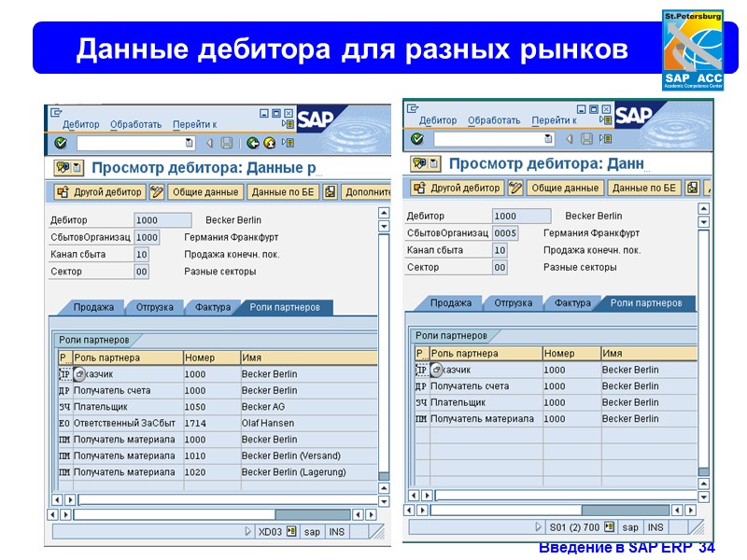Click the Канал сбыта field in left window
The image size is (747, 560).
pyautogui.click(x=142, y=254)
